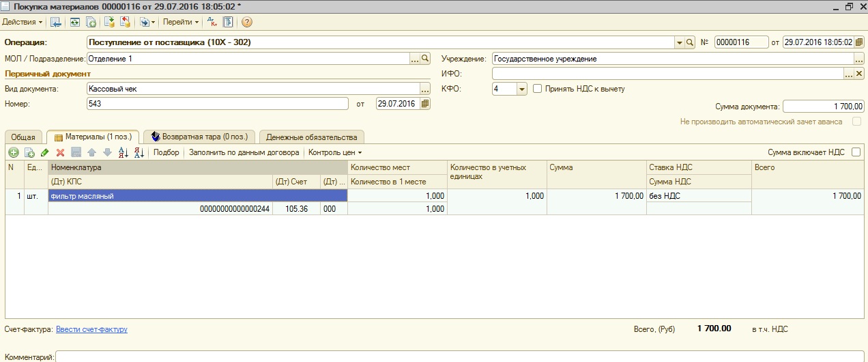Open help with the question mark icon

pos(247,22)
